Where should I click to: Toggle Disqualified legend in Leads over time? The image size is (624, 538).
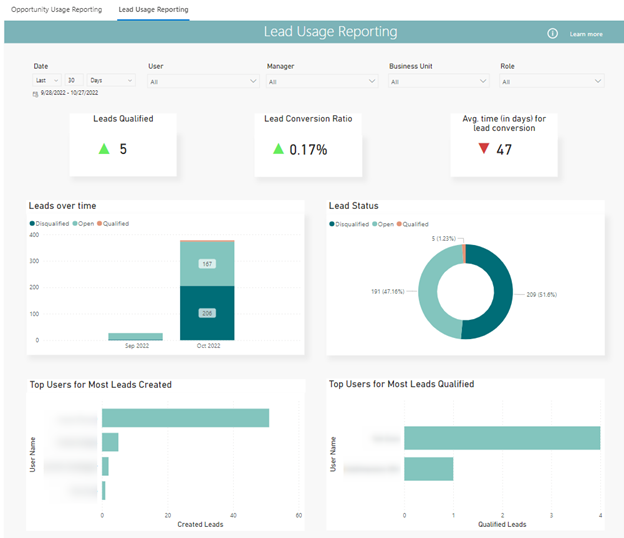(x=49, y=224)
